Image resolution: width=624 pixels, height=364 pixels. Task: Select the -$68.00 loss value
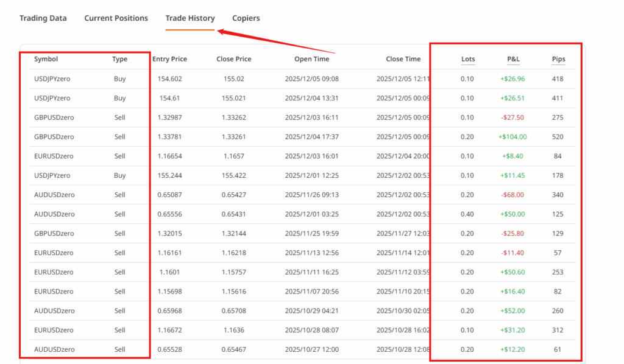click(512, 195)
